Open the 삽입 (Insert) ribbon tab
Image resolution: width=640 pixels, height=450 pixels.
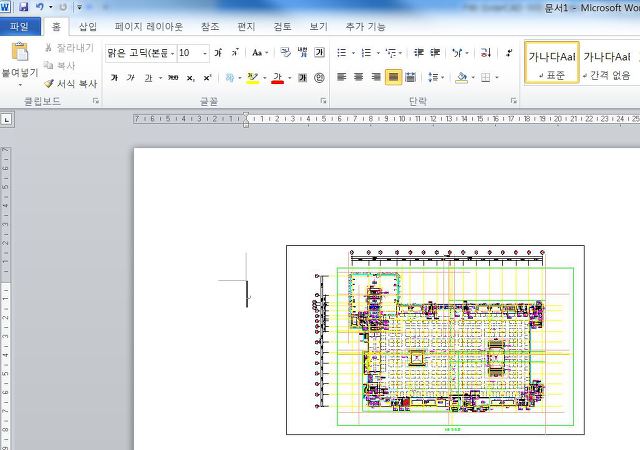pyautogui.click(x=88, y=27)
